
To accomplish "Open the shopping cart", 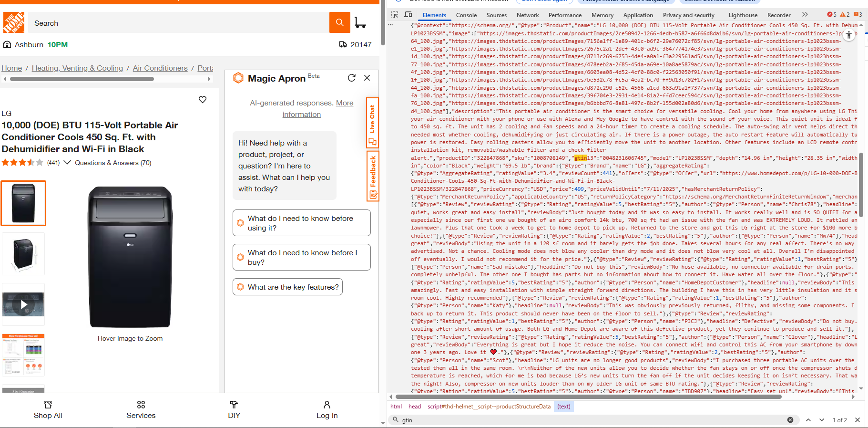I will 360,22.
